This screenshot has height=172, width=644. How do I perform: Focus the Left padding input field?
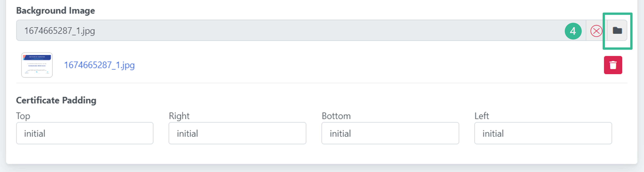[x=543, y=133]
